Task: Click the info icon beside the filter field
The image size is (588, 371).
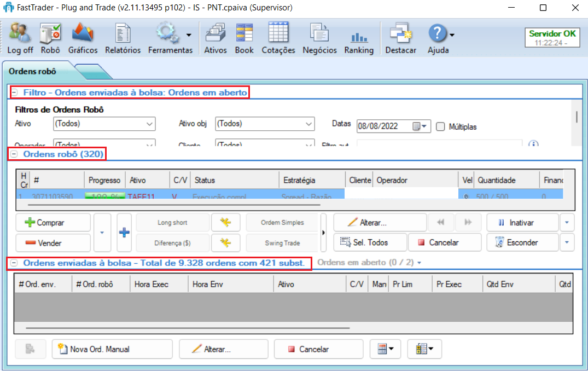Action: click(x=533, y=144)
